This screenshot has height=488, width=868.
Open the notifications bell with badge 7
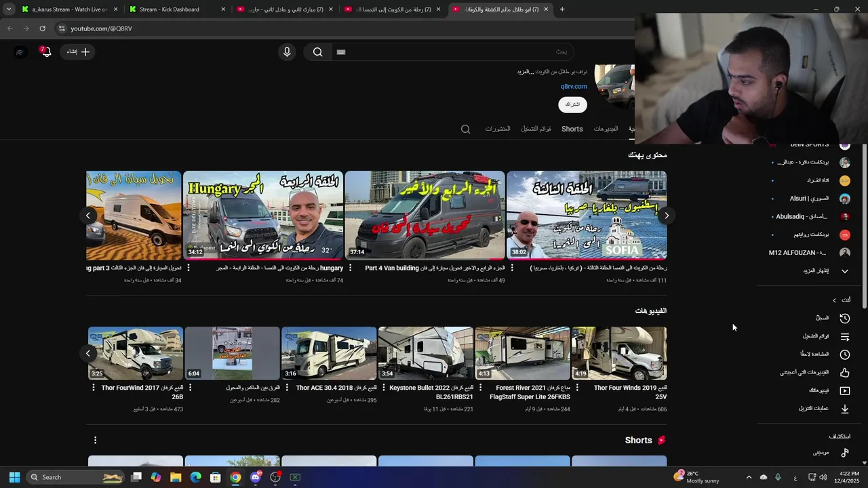pyautogui.click(x=45, y=52)
